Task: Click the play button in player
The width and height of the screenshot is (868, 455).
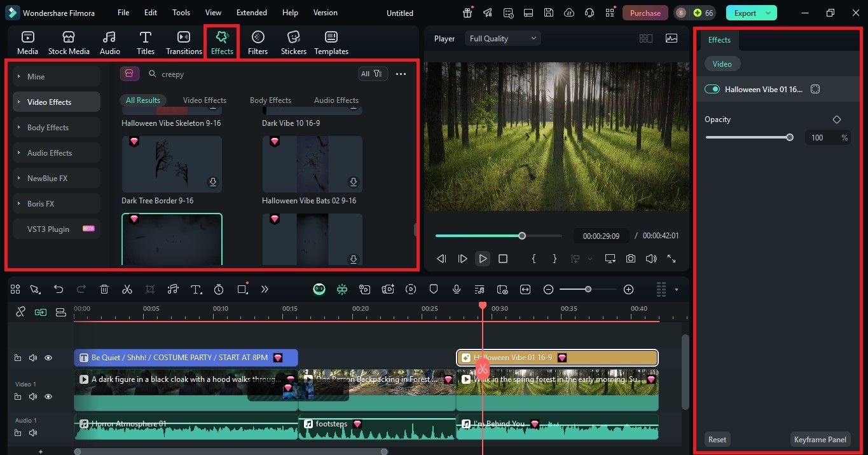Action: pos(483,259)
